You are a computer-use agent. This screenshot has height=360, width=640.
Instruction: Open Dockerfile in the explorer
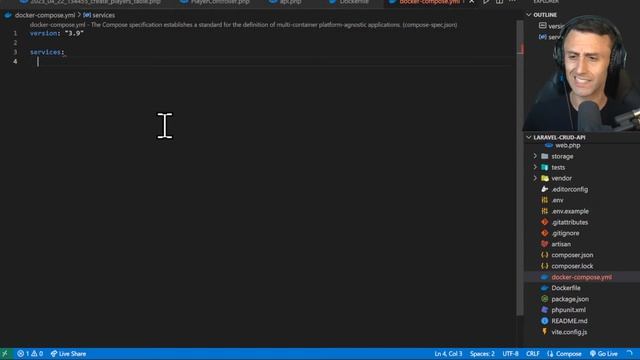[566, 288]
